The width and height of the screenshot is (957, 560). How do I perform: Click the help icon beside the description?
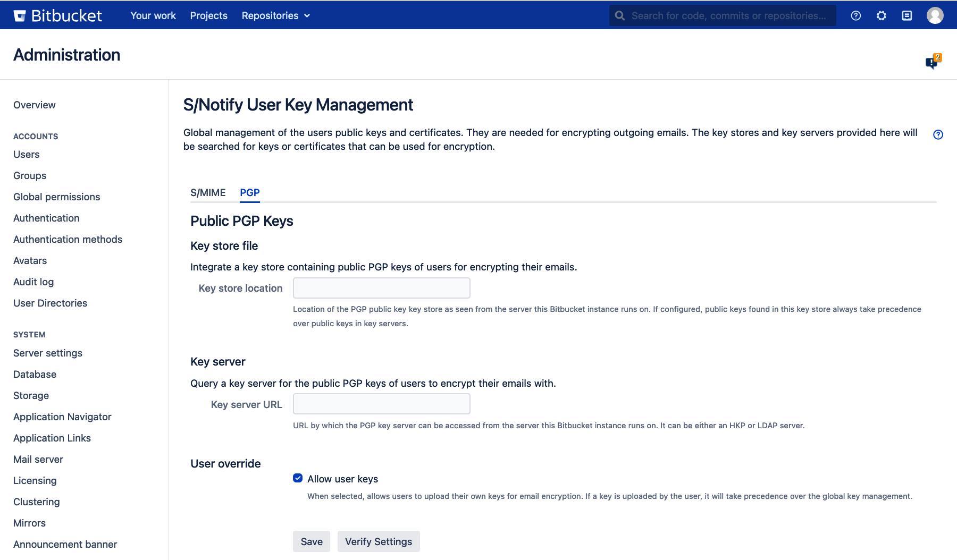[x=938, y=134]
